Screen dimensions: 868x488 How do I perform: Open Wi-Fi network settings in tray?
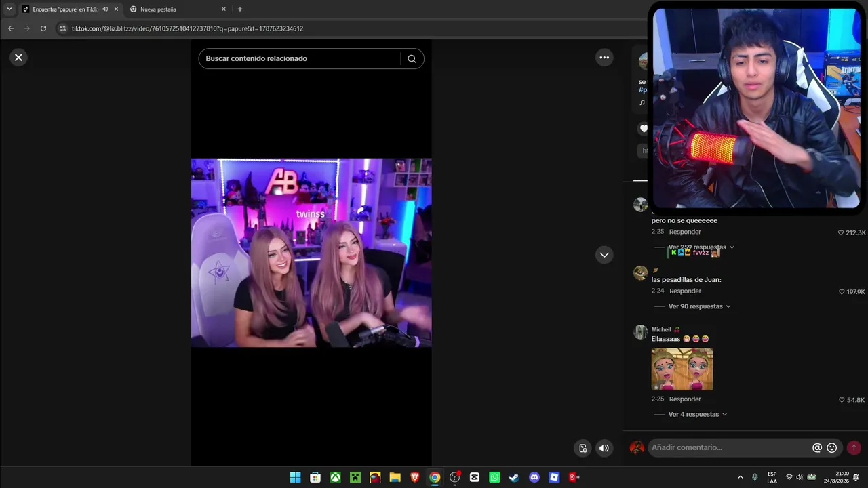(x=789, y=477)
